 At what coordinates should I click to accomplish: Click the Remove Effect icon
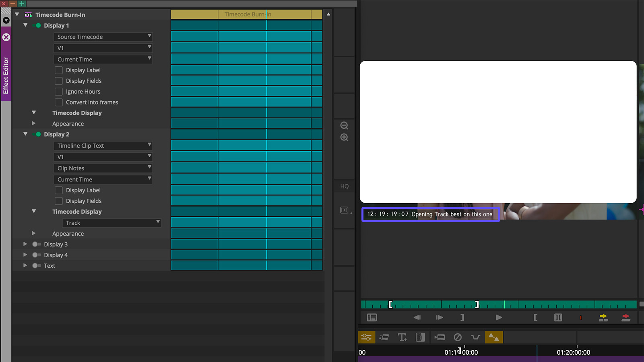coord(457,337)
